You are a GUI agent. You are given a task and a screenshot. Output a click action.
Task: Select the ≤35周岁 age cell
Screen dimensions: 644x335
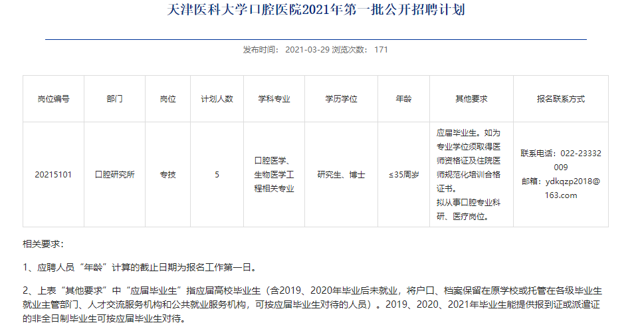[404, 175]
